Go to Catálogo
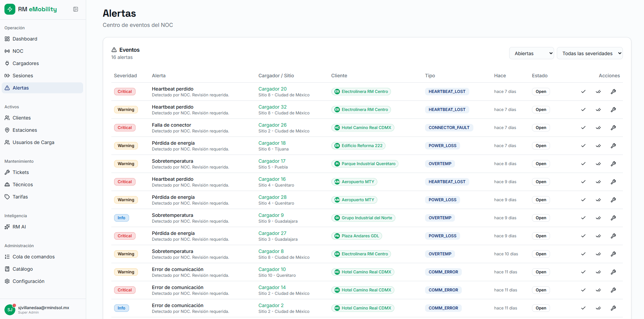 coord(42,269)
